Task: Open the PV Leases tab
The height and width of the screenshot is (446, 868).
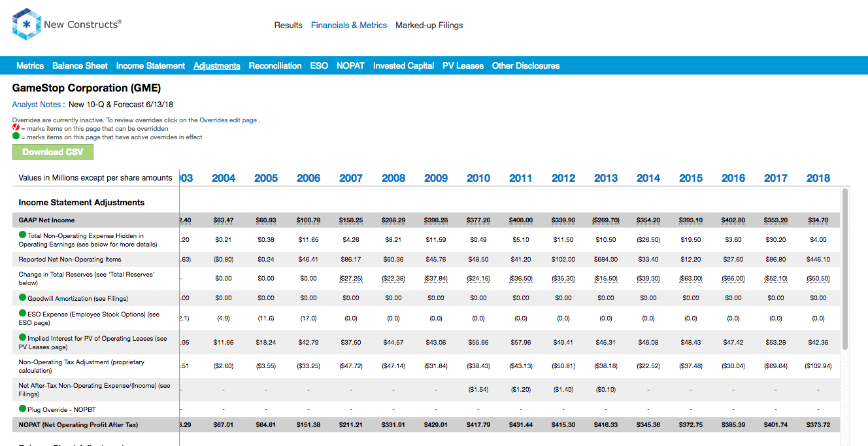Action: pos(463,65)
